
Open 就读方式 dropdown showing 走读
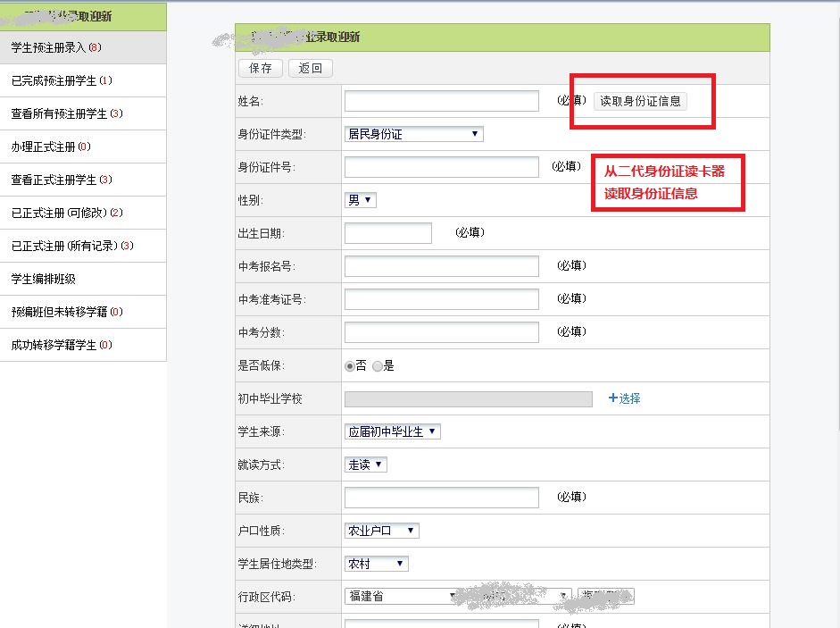365,465
